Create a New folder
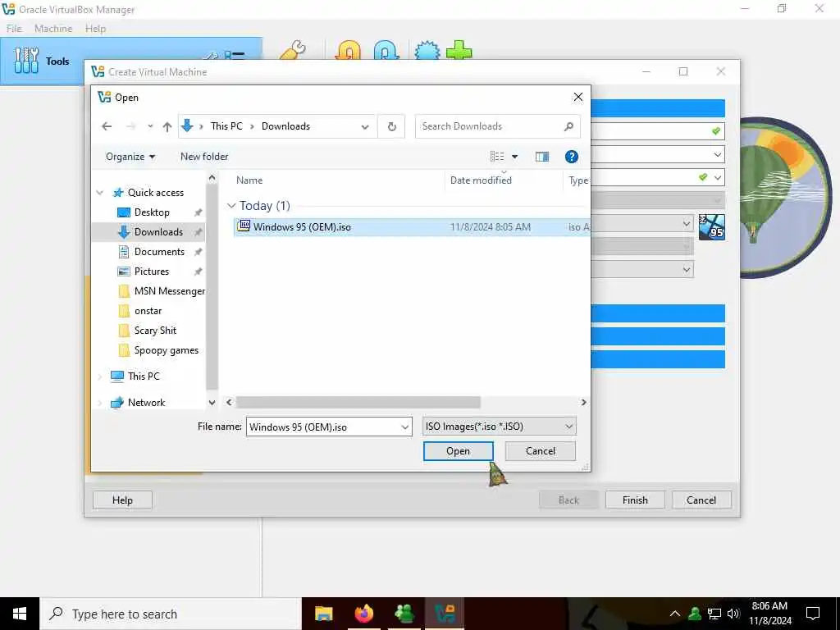 tap(204, 157)
